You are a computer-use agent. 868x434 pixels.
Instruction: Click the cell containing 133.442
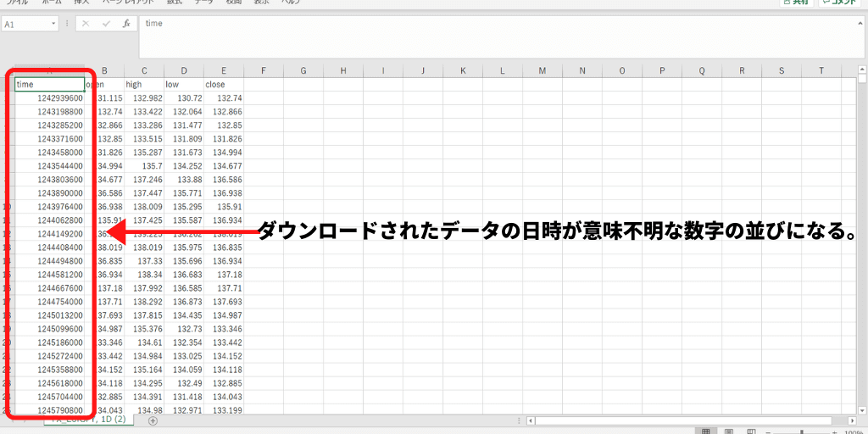pos(224,342)
